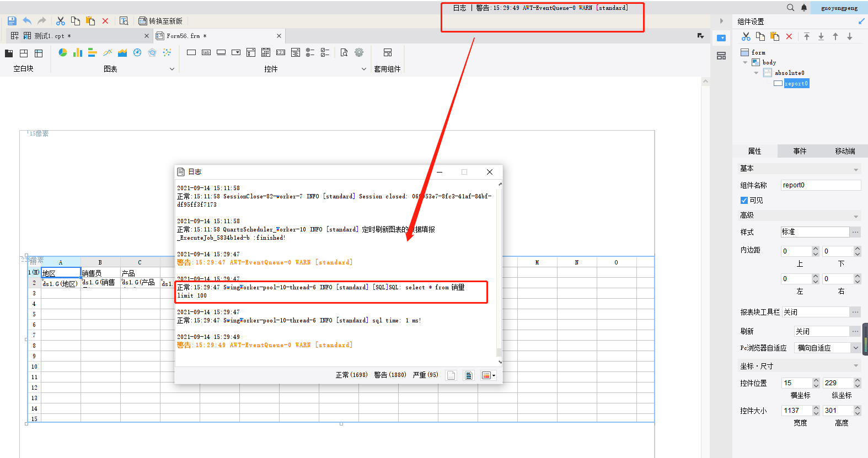This screenshot has width=868, height=458.
Task: Move component to bottom in component tree toolbar
Action: 821,36
